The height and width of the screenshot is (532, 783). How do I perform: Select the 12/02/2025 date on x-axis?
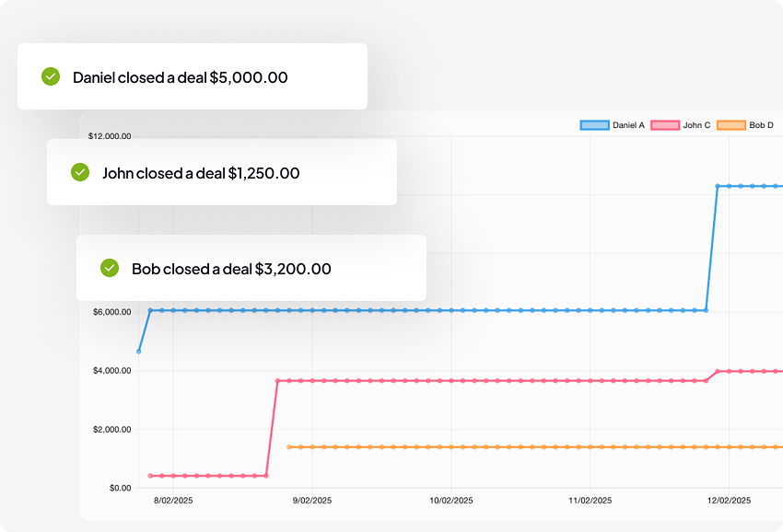tap(730, 503)
